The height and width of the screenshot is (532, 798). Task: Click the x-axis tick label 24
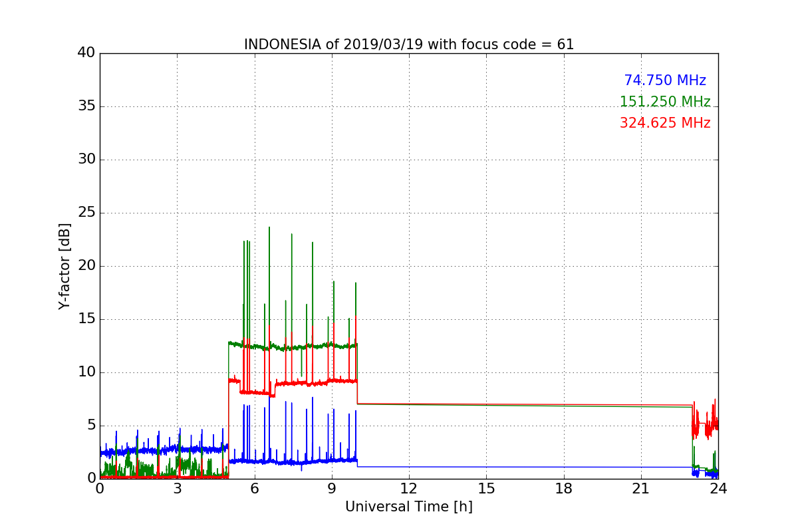tap(718, 489)
